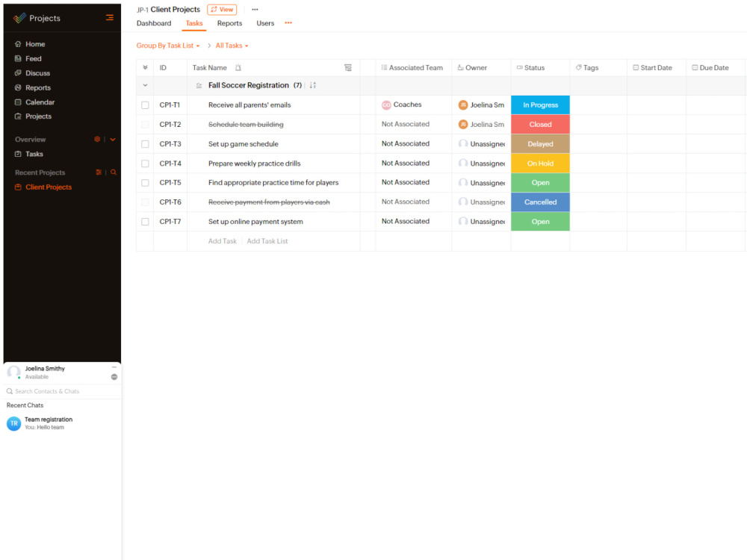Expand Overview section chevron
The width and height of the screenshot is (747, 560).
pos(113,140)
